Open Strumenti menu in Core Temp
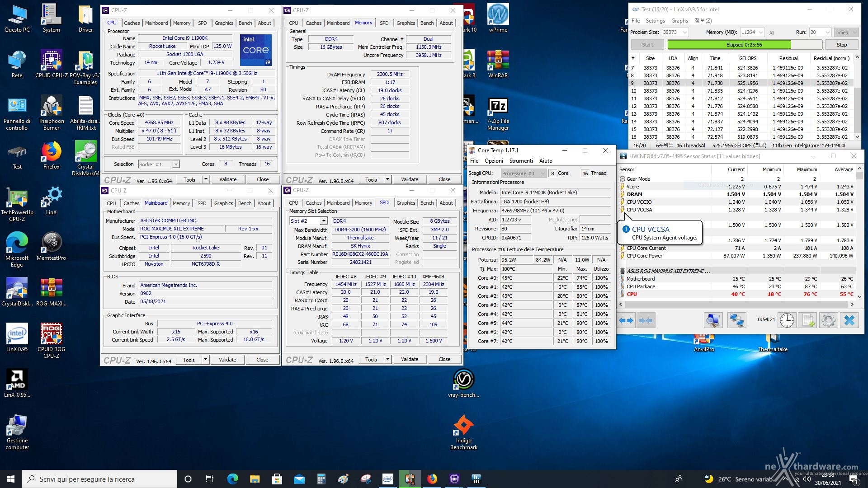868x488 pixels. tap(521, 161)
